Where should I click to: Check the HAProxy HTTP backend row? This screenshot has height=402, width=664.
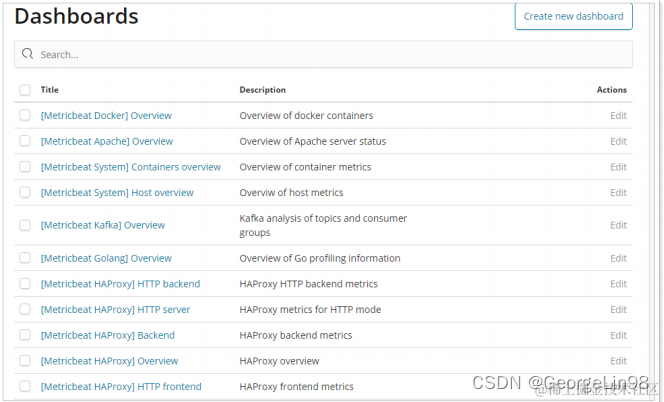coord(25,283)
